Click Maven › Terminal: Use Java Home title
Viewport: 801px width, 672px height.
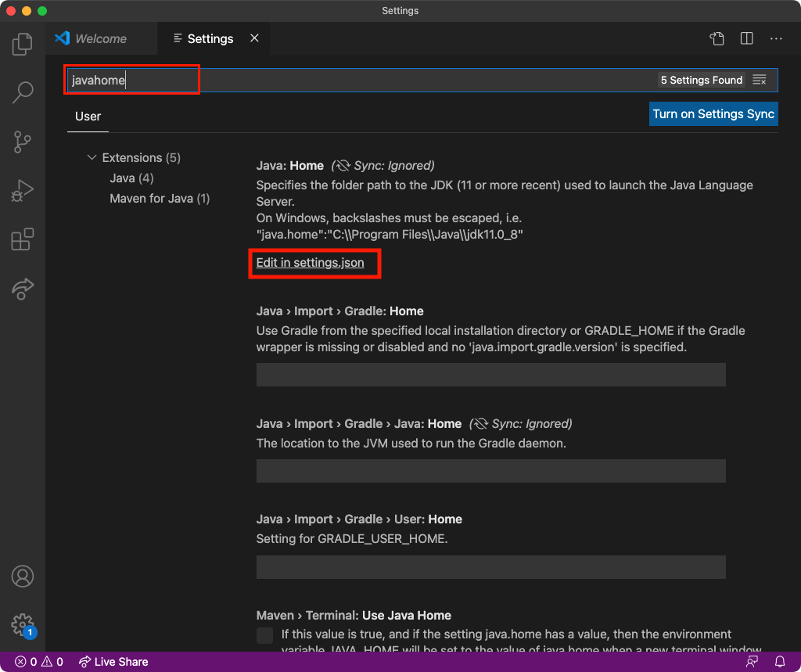click(x=354, y=615)
